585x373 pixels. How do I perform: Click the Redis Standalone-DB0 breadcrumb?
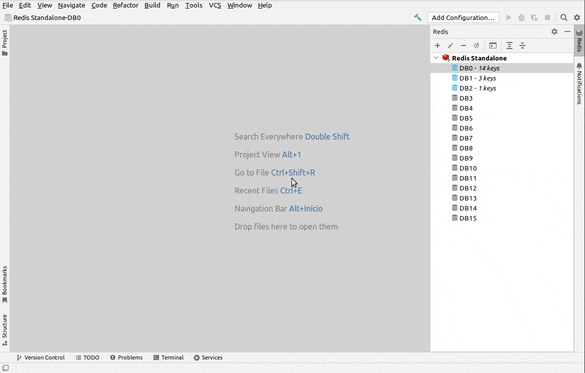[x=43, y=18]
